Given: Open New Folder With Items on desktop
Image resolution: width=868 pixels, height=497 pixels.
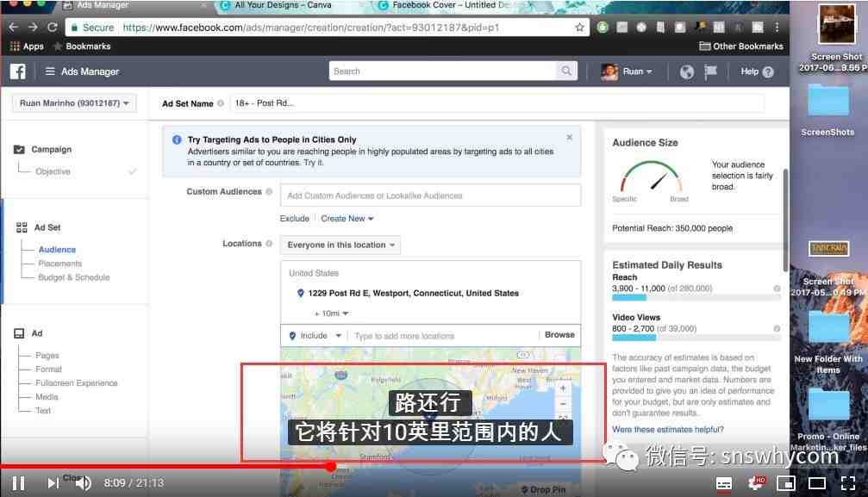Looking at the screenshot, I should [828, 342].
